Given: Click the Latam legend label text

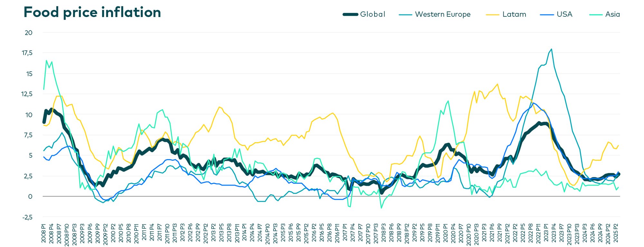Looking at the screenshot, I should [x=514, y=14].
